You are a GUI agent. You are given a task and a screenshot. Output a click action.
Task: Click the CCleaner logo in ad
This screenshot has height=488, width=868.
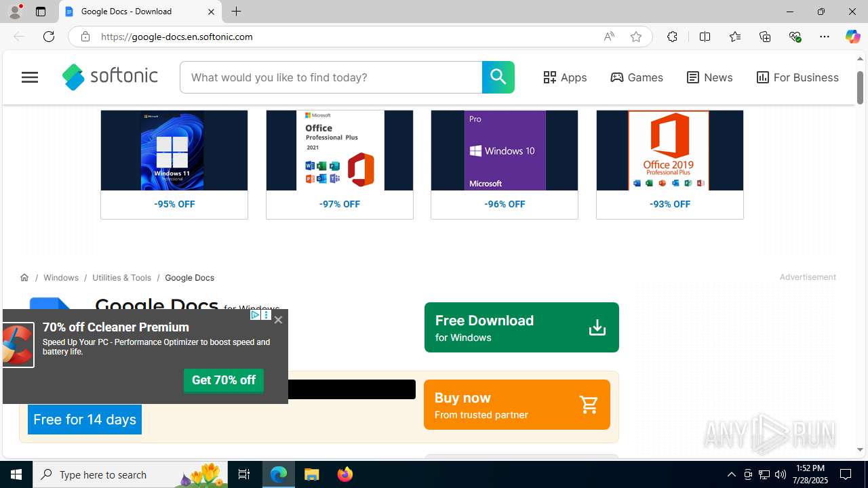[x=17, y=345]
